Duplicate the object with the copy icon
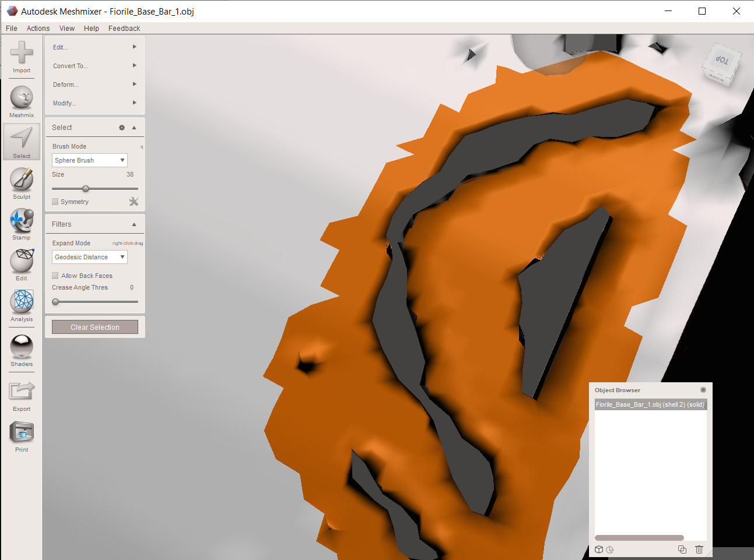The image size is (754, 560). tap(682, 550)
